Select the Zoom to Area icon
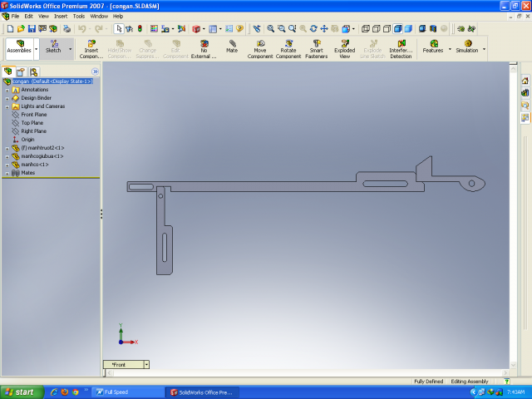Image resolution: width=532 pixels, height=399 pixels. [x=281, y=29]
